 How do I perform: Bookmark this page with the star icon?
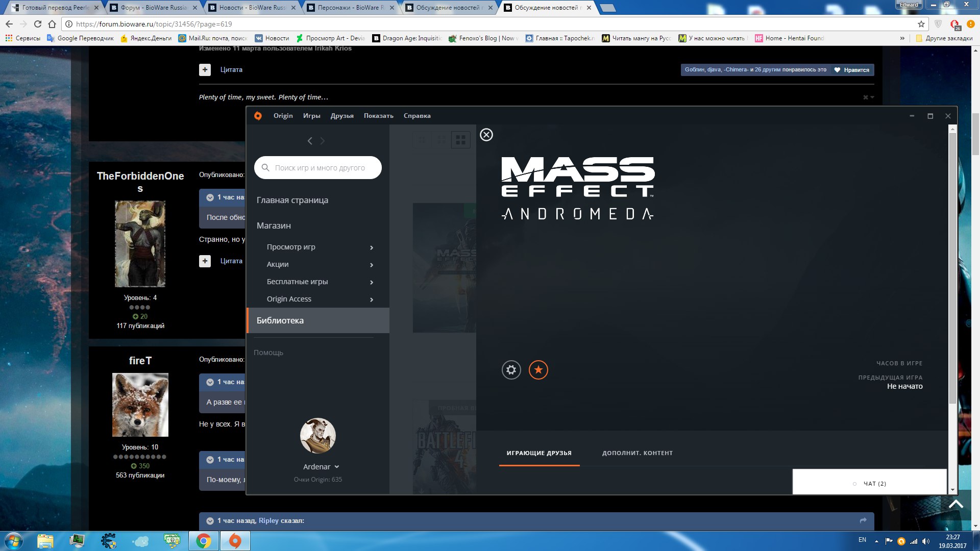[921, 24]
